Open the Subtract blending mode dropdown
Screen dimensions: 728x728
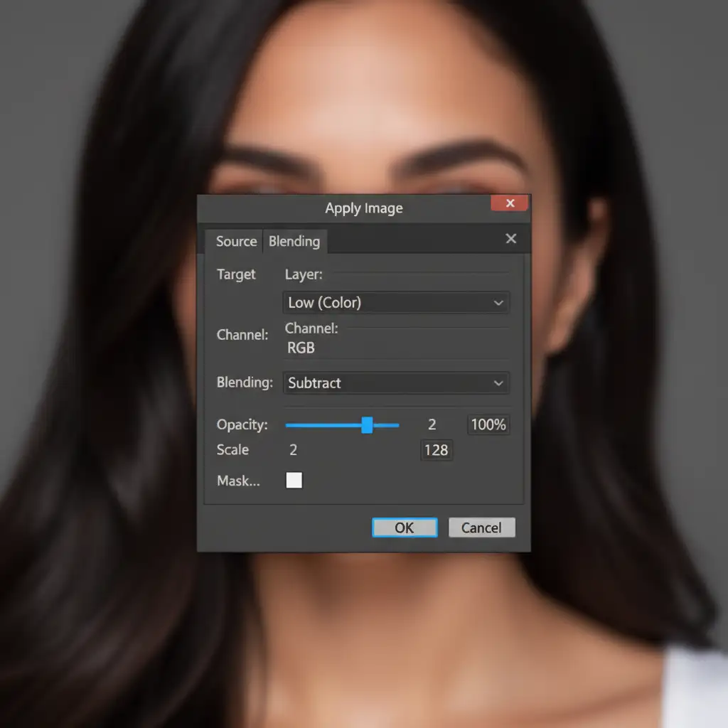(x=395, y=383)
